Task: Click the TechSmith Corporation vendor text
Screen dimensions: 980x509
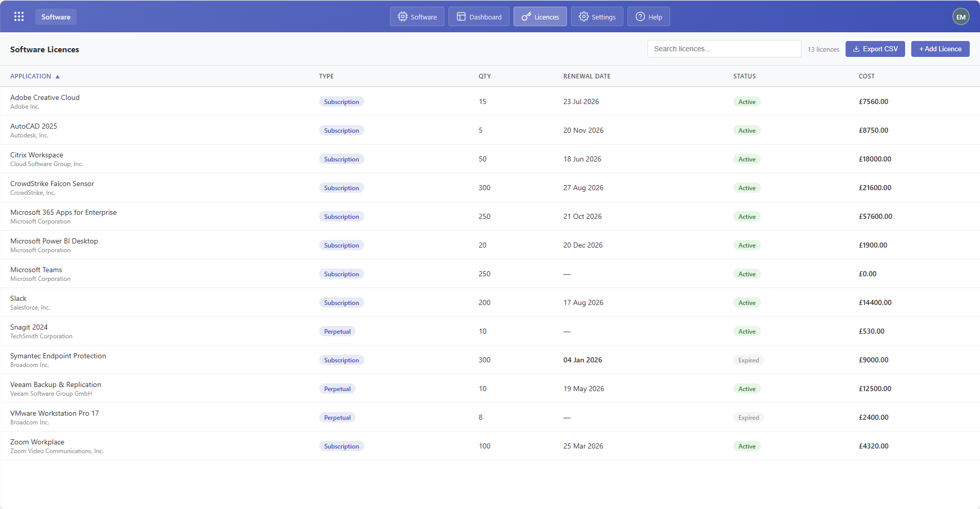Action: click(42, 336)
